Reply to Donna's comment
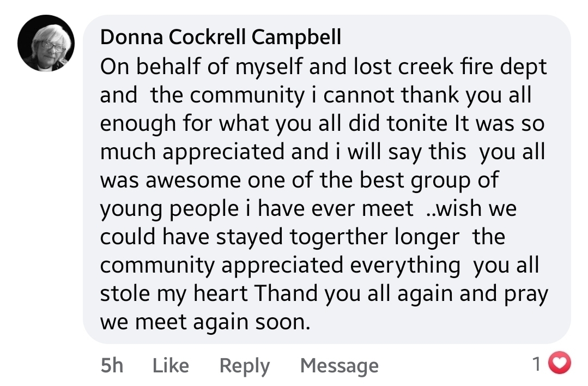The width and height of the screenshot is (588, 386). pyautogui.click(x=244, y=365)
